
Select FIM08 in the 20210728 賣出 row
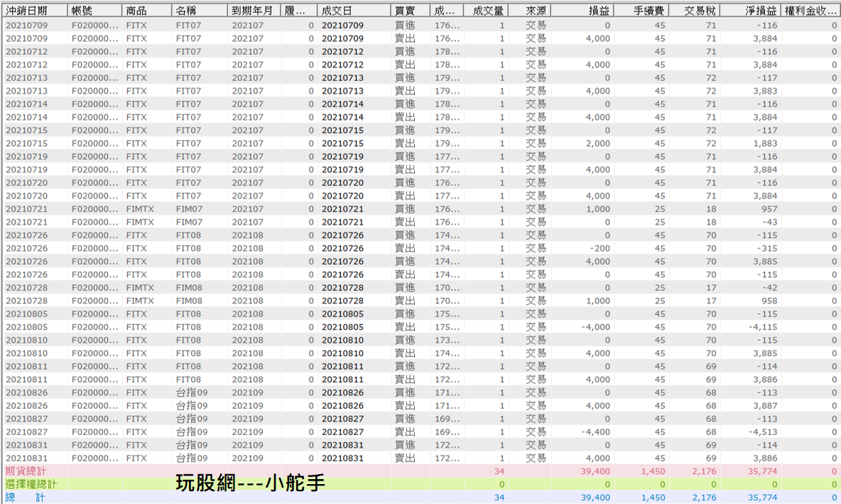tap(189, 301)
